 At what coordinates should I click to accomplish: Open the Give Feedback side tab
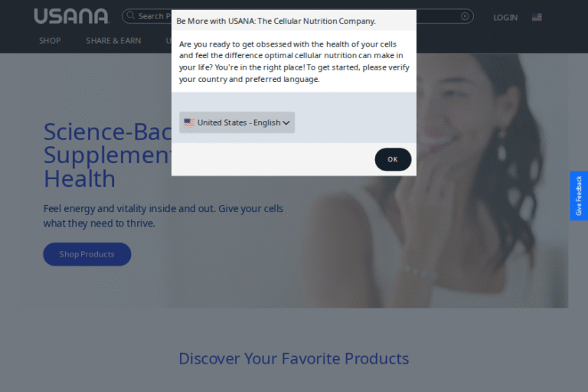[579, 196]
